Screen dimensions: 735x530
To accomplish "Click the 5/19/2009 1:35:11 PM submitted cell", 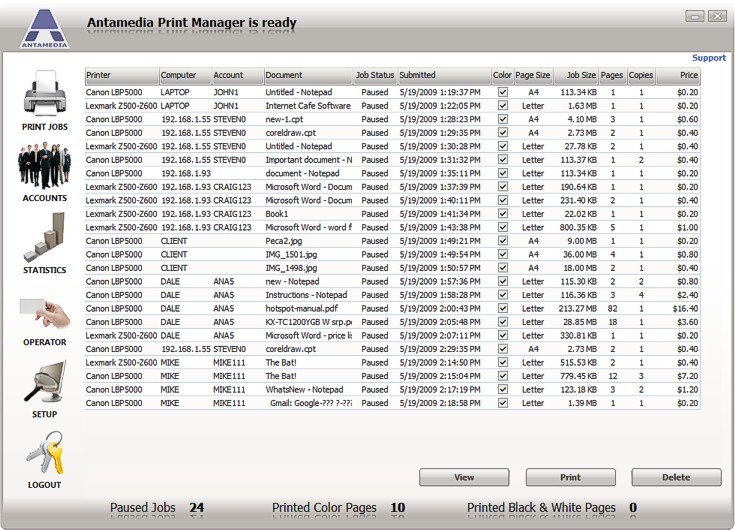I will (x=440, y=173).
